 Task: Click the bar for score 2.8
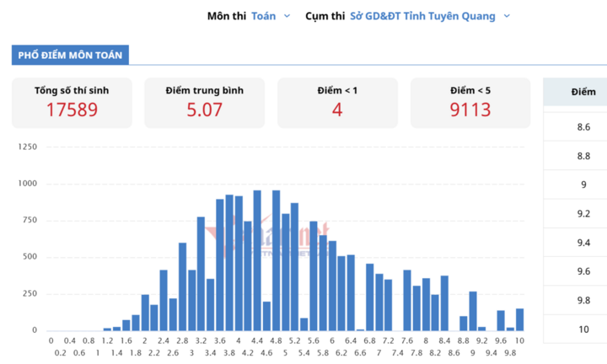[x=182, y=287]
